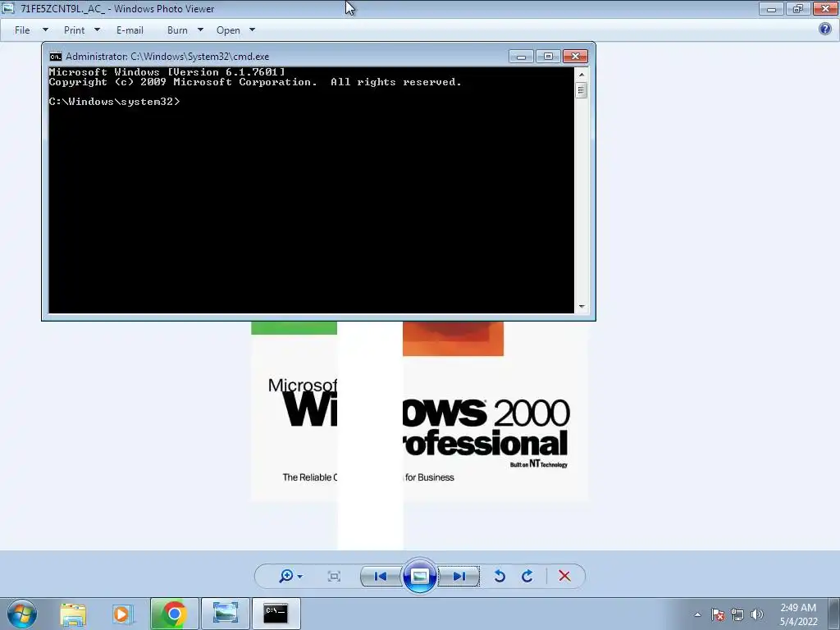The height and width of the screenshot is (630, 840).
Task: Open the clock showing 2:49 AM
Action: coord(798,614)
